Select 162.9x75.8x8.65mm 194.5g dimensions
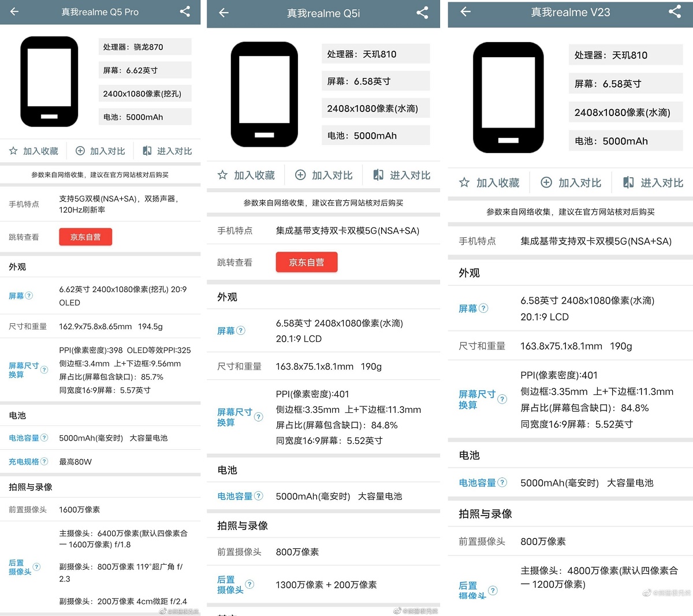 click(x=111, y=326)
